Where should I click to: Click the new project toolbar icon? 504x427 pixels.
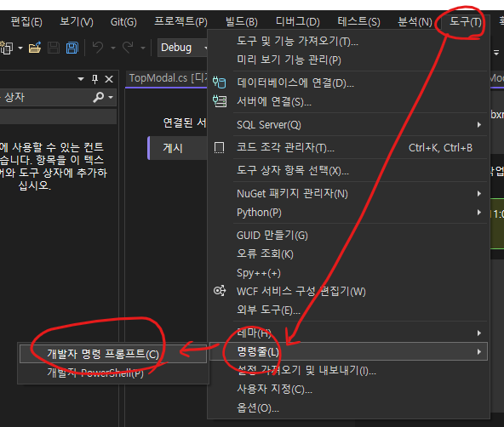(6, 48)
